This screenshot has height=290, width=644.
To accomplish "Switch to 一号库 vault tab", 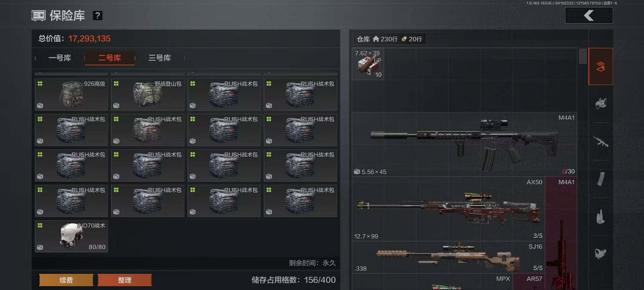I will pyautogui.click(x=60, y=58).
